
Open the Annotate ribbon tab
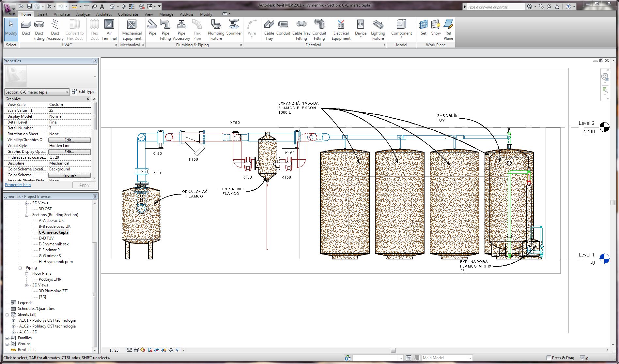(x=62, y=14)
